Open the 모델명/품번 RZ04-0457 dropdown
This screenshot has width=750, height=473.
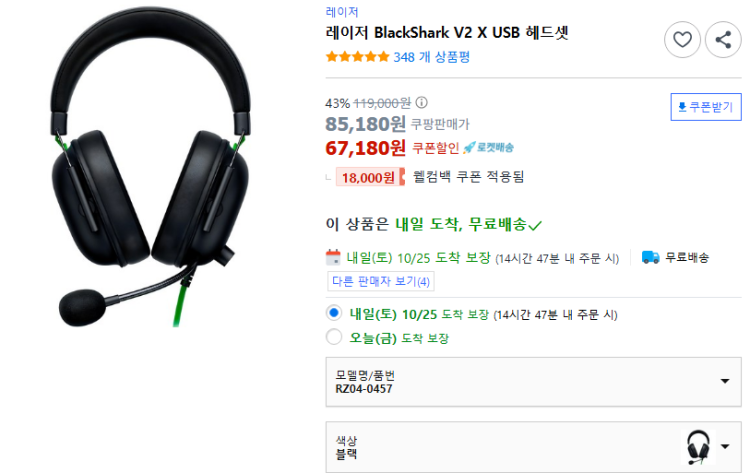[x=533, y=382]
